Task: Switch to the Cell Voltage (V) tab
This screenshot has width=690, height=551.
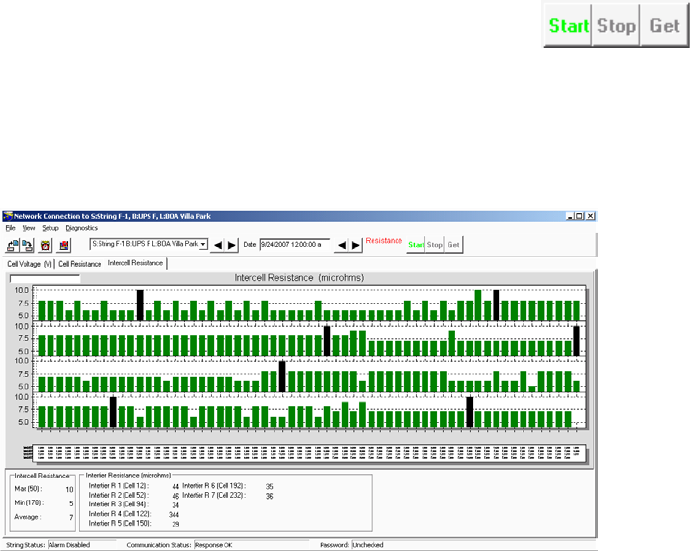Action: pyautogui.click(x=29, y=264)
